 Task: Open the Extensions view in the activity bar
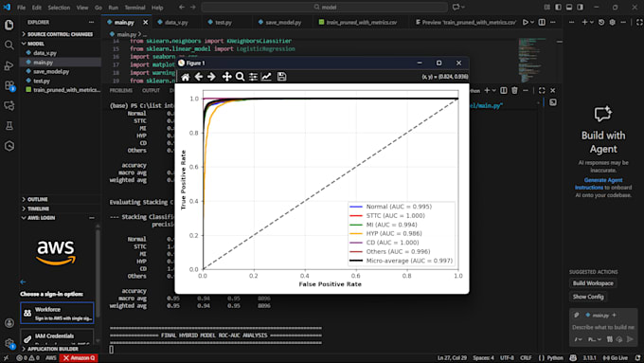coord(9,85)
